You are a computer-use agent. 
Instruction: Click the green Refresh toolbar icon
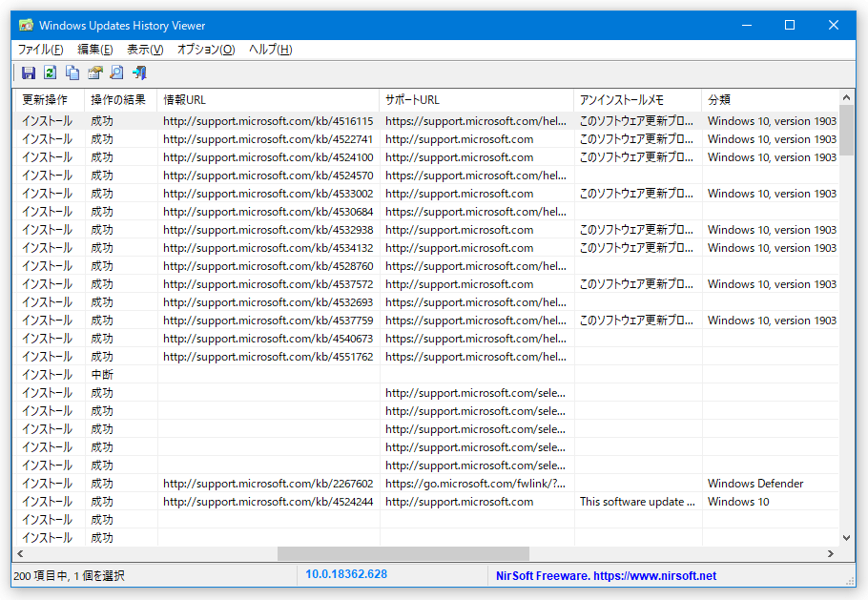(x=51, y=72)
